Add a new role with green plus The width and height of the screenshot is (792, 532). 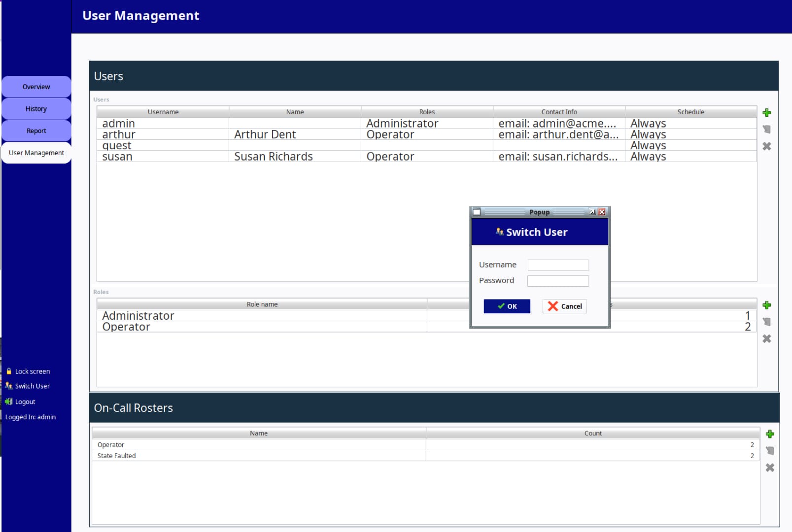(x=766, y=305)
